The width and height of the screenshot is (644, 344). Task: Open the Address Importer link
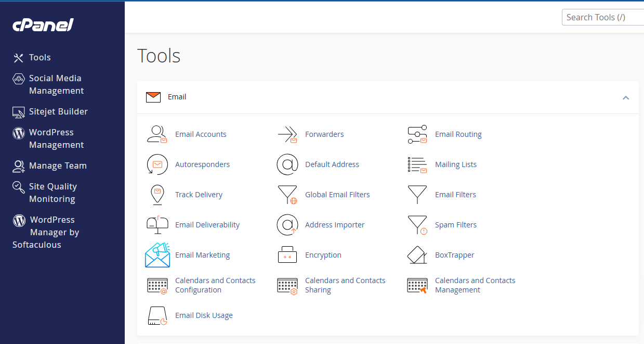(335, 225)
